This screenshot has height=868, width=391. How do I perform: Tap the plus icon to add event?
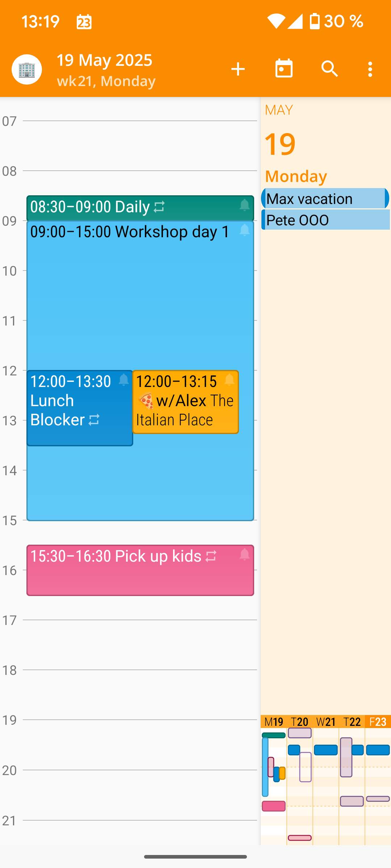coord(238,69)
